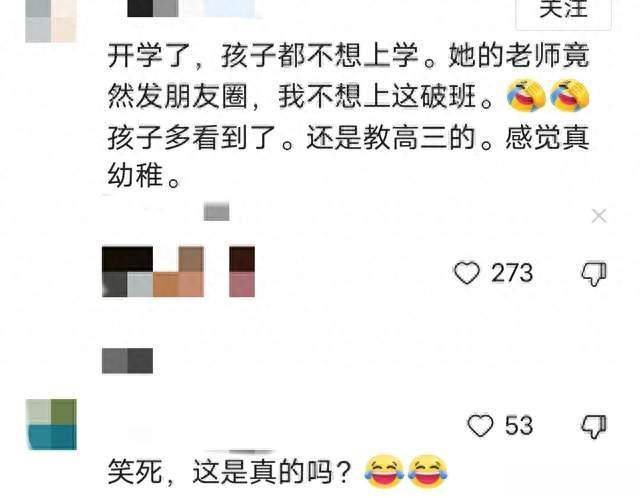Open the top commenter's pixelated avatar

click(x=51, y=20)
